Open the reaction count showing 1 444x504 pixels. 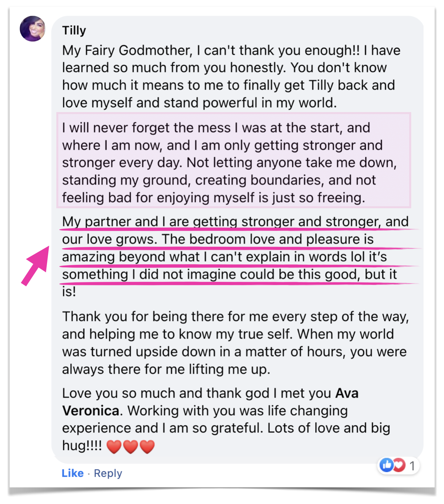pyautogui.click(x=412, y=466)
